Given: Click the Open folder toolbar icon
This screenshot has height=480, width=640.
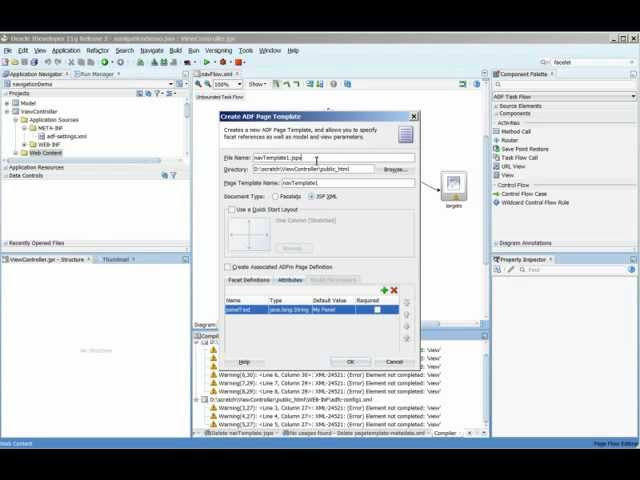Looking at the screenshot, I should point(15,62).
